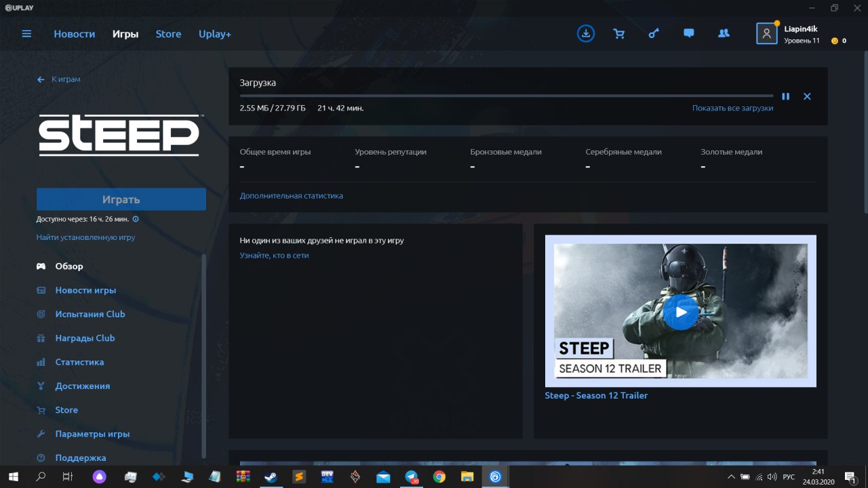This screenshot has height=488, width=868.
Task: Open Достижения in sidebar
Action: click(x=82, y=386)
